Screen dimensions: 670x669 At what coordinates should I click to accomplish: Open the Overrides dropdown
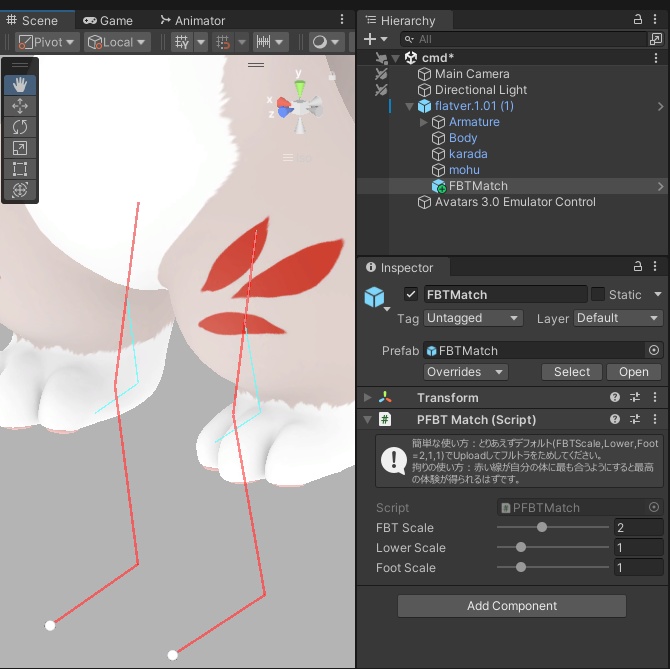(x=465, y=372)
